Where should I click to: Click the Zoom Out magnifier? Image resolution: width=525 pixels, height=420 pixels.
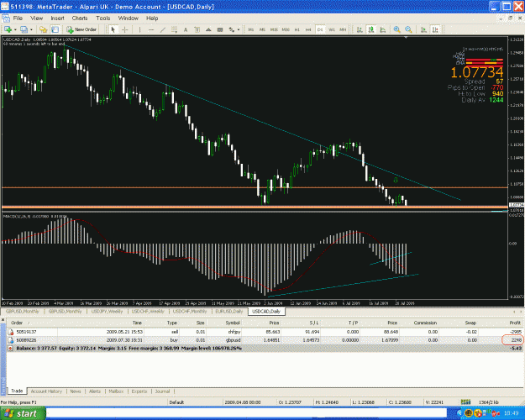408,29
